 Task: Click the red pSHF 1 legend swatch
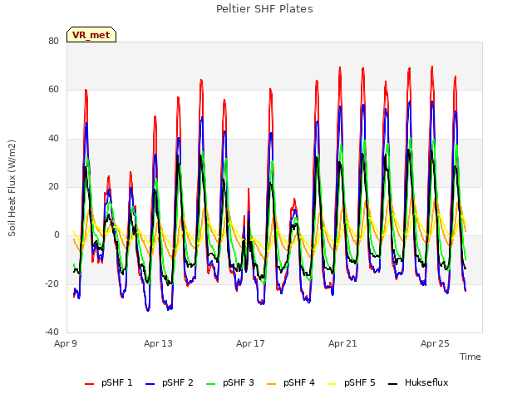point(89,384)
